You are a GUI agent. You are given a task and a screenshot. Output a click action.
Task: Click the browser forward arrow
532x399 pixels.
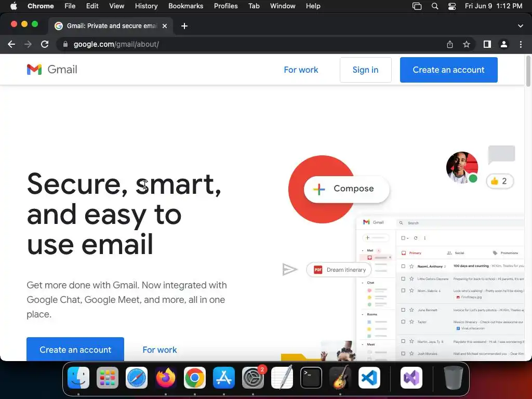[28, 44]
